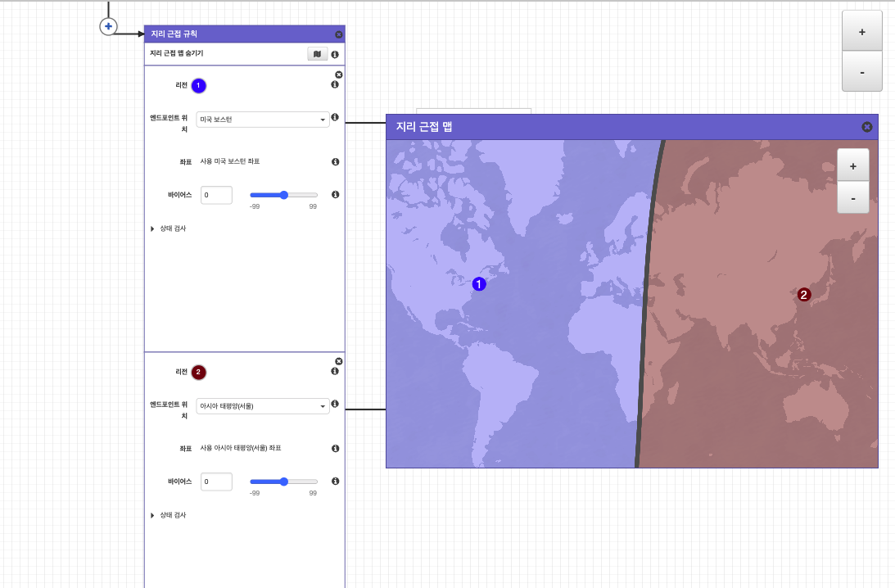Zoom in the policy canvas
The image size is (895, 588).
coord(861,32)
